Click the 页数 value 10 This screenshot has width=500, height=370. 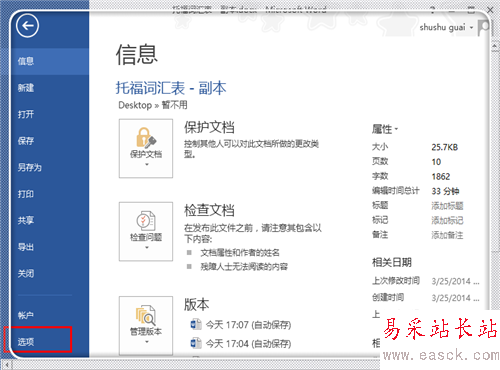[x=436, y=162]
